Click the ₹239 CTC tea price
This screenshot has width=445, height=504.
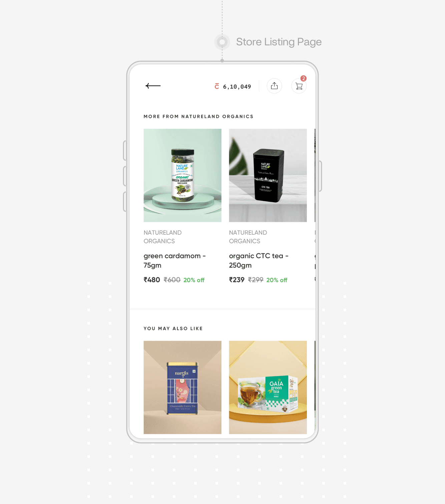point(237,280)
